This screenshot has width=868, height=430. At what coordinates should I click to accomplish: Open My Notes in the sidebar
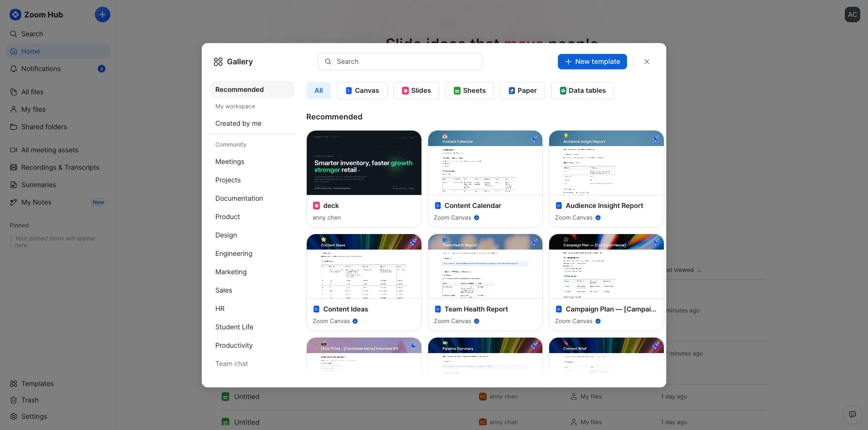tap(58, 202)
